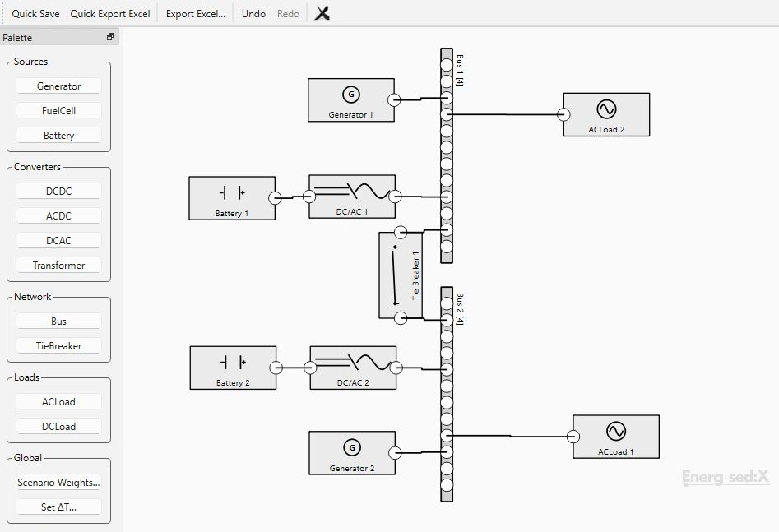This screenshot has height=532, width=779.
Task: Click the Battery 2 output port
Action: coord(277,368)
